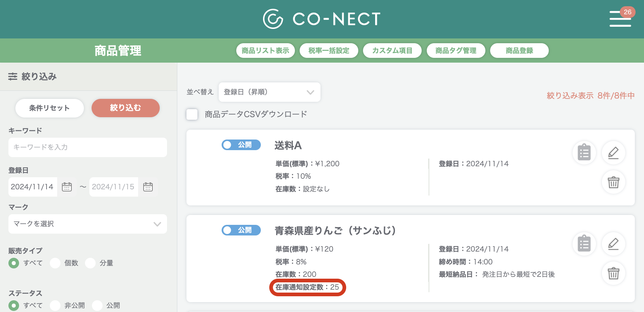644x312 pixels.
Task: Open 商品リスト表示 tab
Action: coord(266,51)
